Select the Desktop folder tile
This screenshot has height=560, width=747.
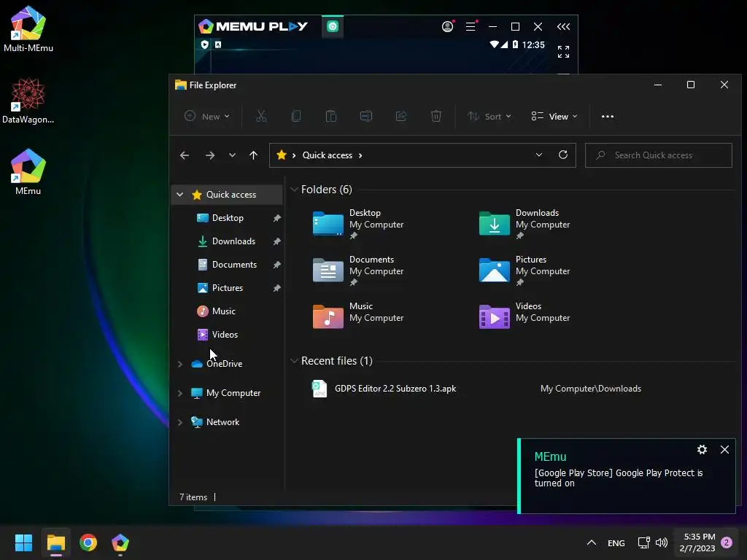click(x=358, y=224)
